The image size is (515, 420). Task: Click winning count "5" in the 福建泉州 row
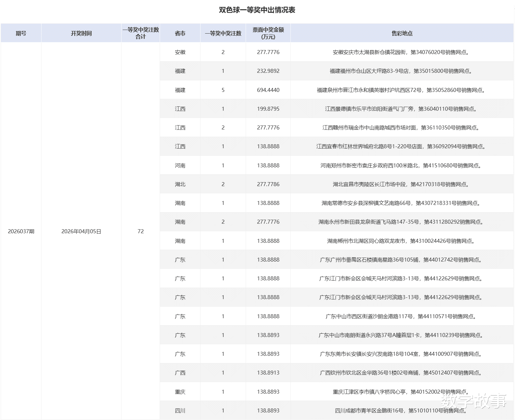223,90
